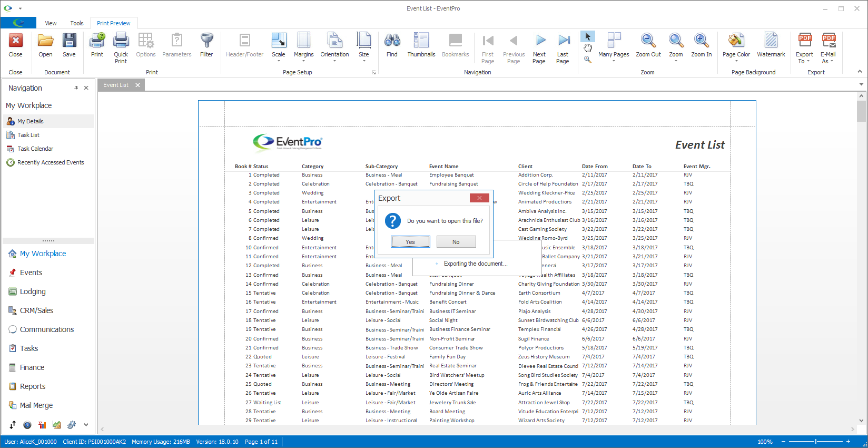Open the Margins dropdown
The image size is (868, 448).
[x=304, y=47]
